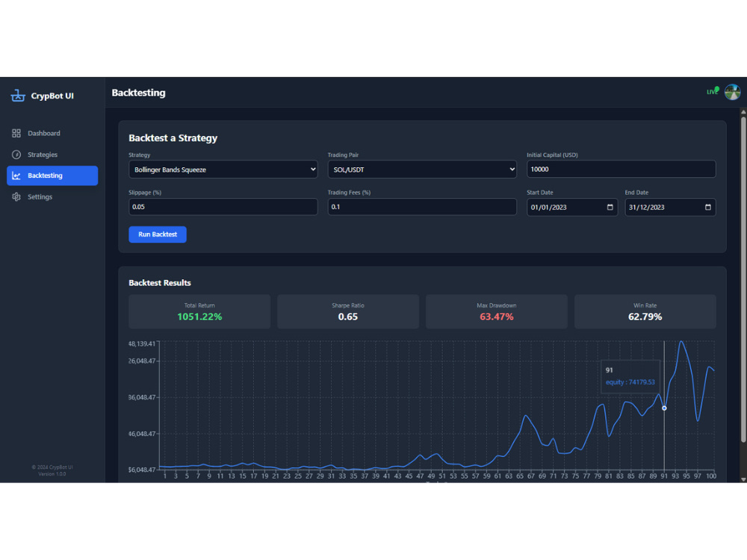The image size is (747, 560).
Task: Click the Initial Capital input field
Action: click(x=622, y=169)
